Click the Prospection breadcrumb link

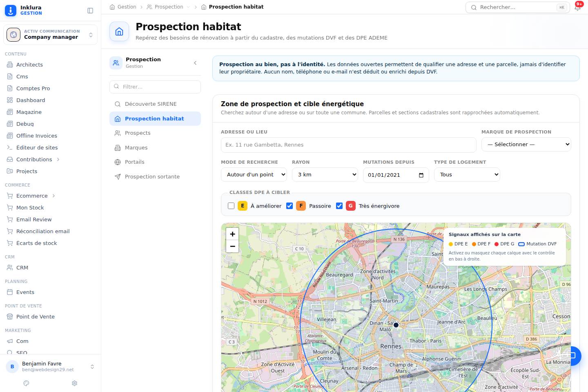pos(169,7)
